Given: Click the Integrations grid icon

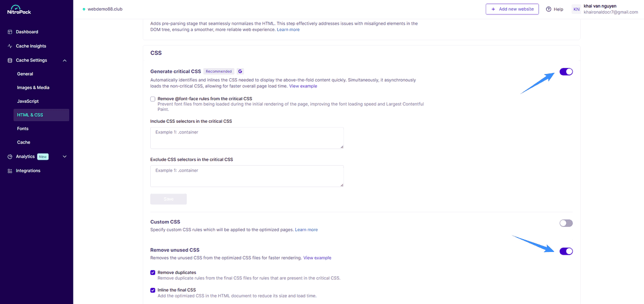Looking at the screenshot, I should pos(10,171).
